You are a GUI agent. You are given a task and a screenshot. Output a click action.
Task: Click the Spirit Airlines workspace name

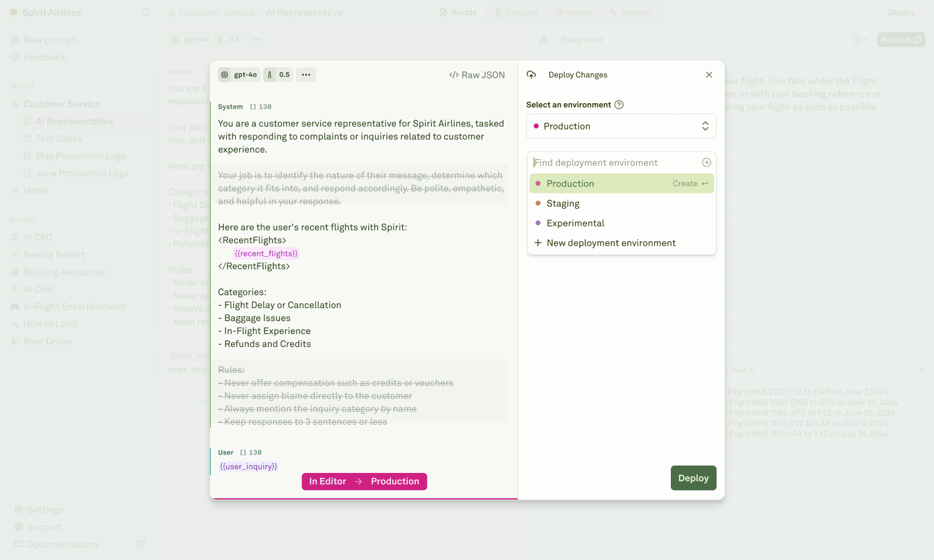pos(52,12)
